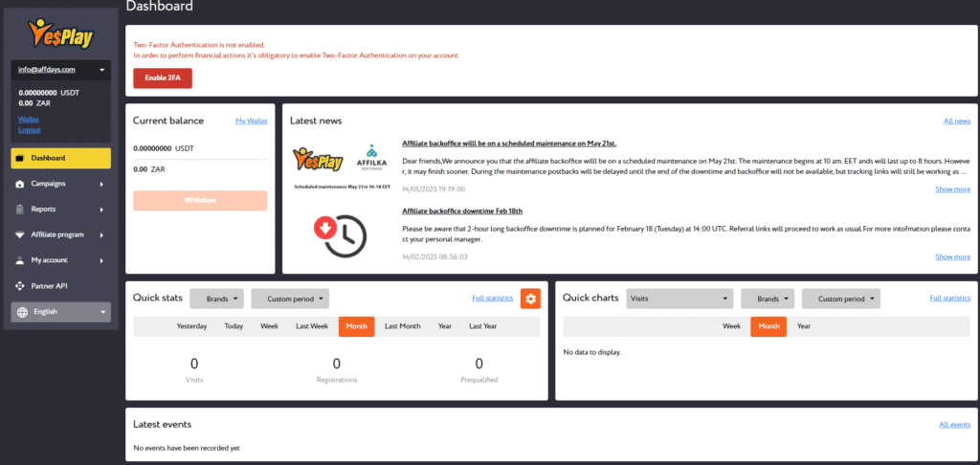Click the Reports clipboard icon
The width and height of the screenshot is (980, 465).
pyautogui.click(x=20, y=210)
